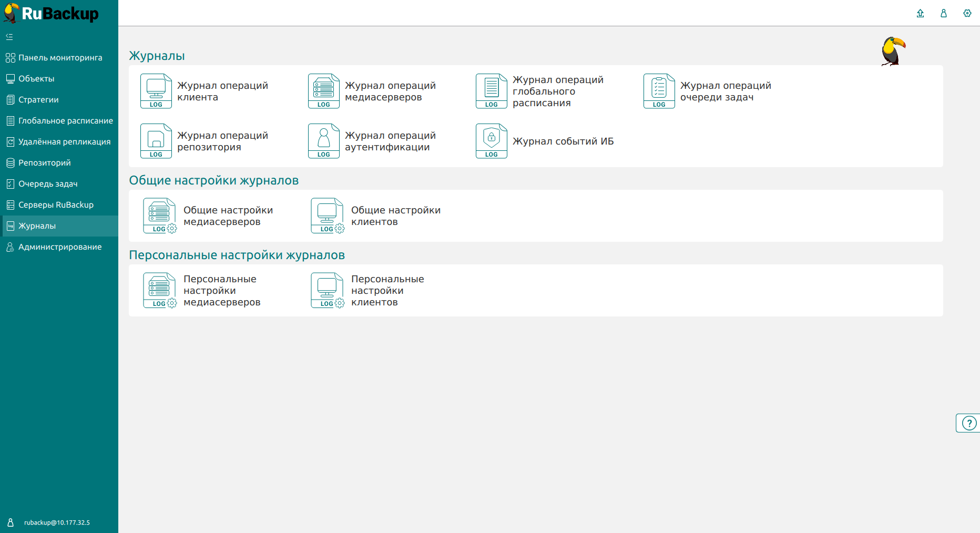The width and height of the screenshot is (980, 533).
Task: Collapse the sidebar navigation menu
Action: [x=9, y=37]
